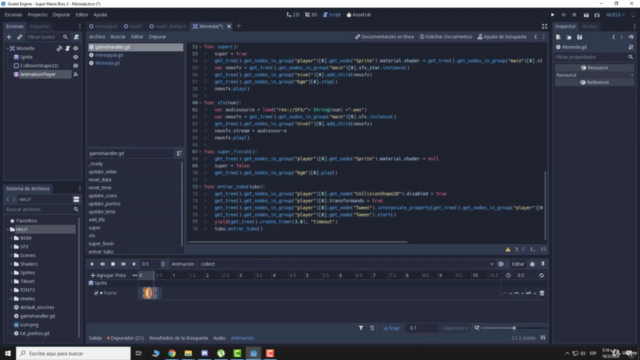The height and width of the screenshot is (360, 640).
Task: Switch to the 3D workspace
Action: coord(311,15)
